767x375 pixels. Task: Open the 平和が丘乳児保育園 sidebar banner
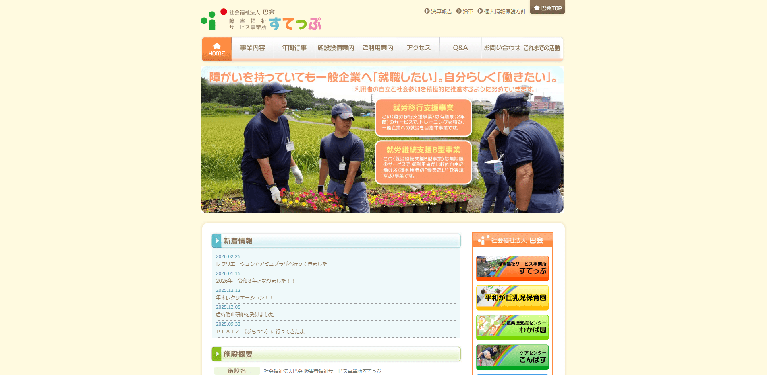pyautogui.click(x=512, y=298)
